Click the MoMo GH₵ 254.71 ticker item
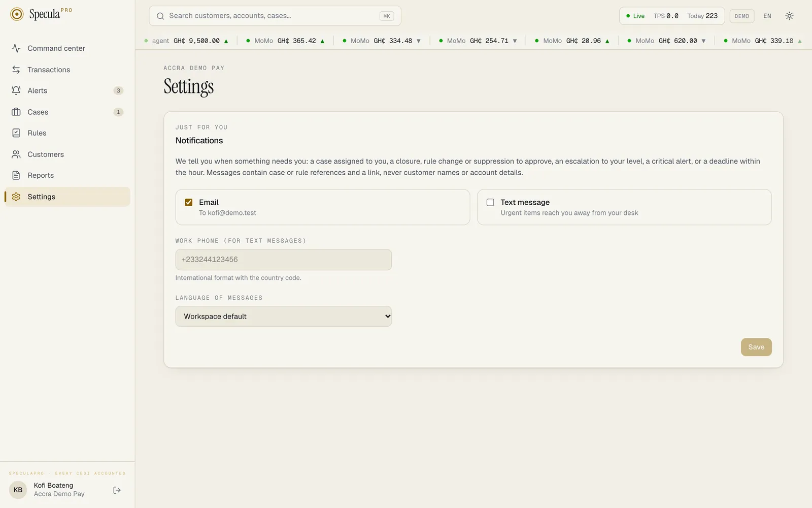 coord(478,41)
